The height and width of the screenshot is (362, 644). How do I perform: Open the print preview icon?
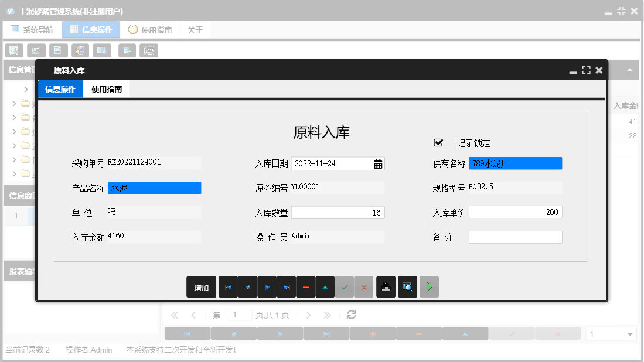tap(407, 287)
